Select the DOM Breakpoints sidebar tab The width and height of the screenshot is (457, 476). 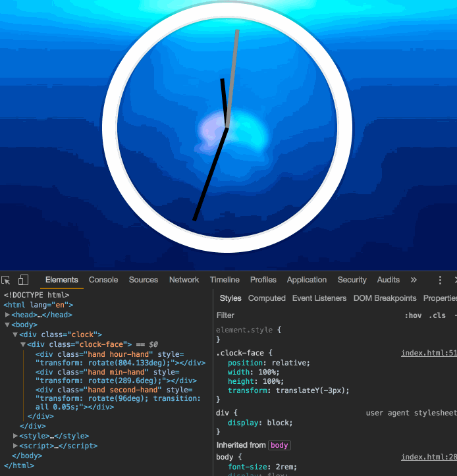click(x=385, y=298)
